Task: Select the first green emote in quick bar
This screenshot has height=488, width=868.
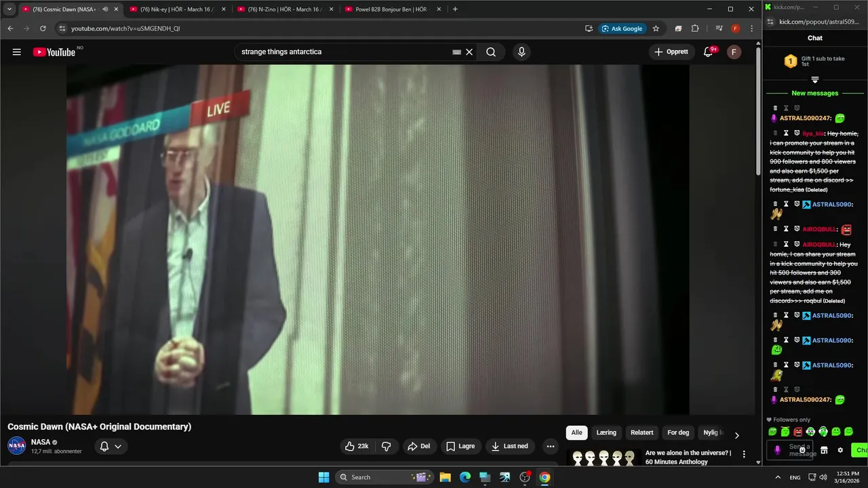Action: pos(772,432)
